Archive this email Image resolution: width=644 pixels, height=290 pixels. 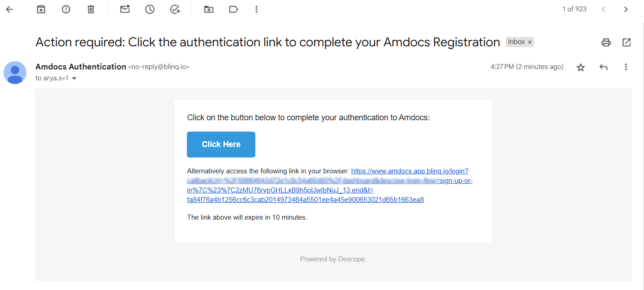tap(41, 9)
